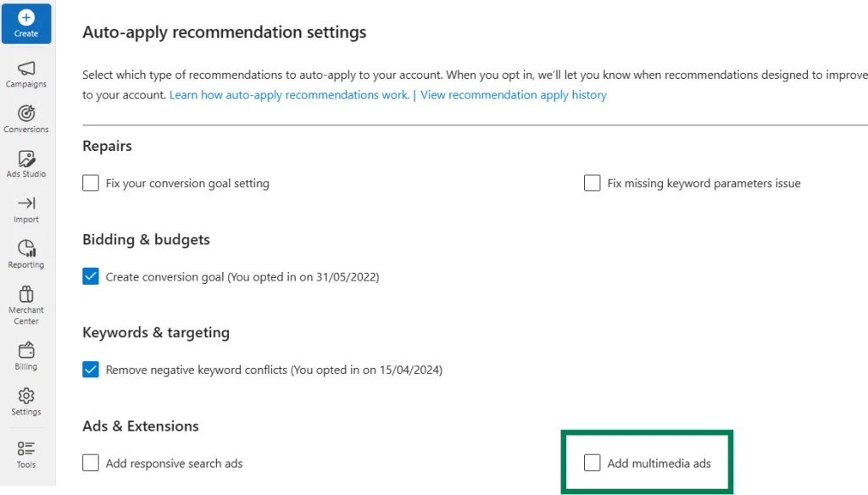Click the Add multimedia ads label text
Image resolution: width=868 pixels, height=495 pixels.
point(659,464)
